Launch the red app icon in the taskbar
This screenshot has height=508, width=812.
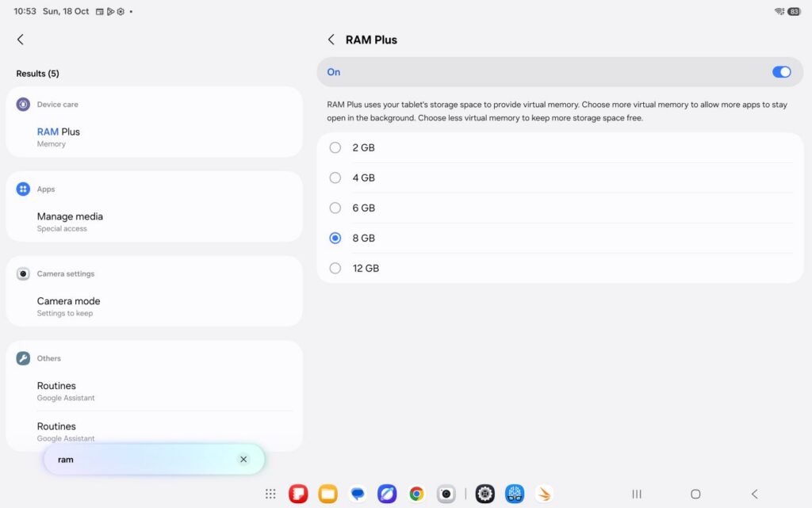[298, 494]
